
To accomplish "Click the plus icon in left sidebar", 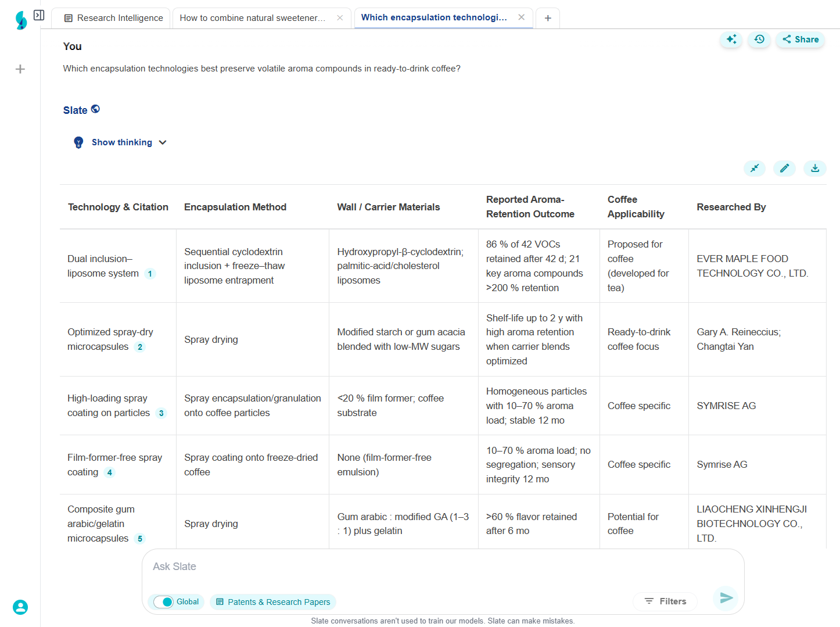I will (20, 69).
